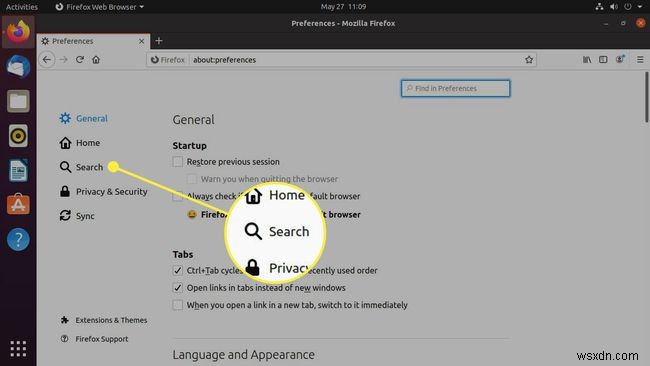Click the Home toolbar button
The width and height of the screenshot is (650, 366).
pos(96,60)
